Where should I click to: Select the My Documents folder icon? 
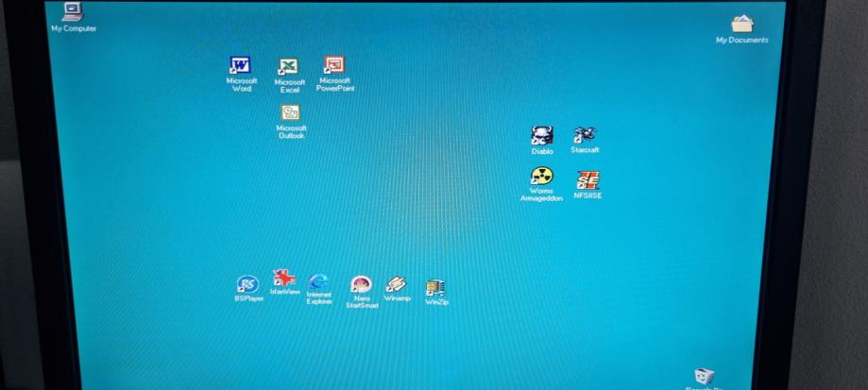click(x=742, y=24)
